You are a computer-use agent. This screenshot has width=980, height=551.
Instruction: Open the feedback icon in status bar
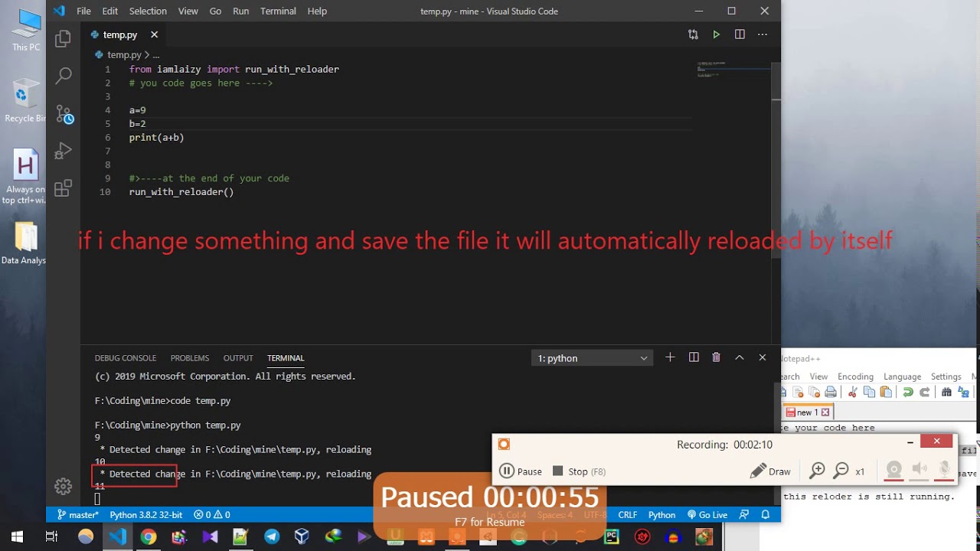(743, 515)
